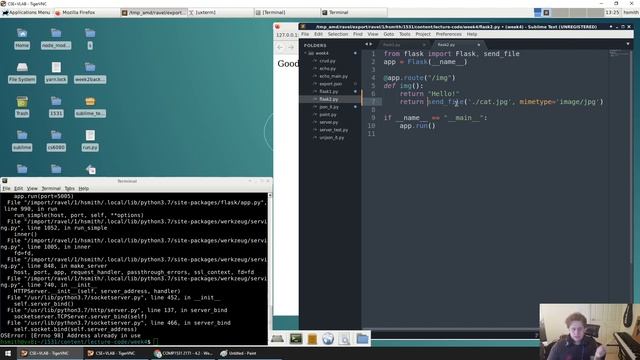Switch to first CSE-VLAB TigerVNC taskbar item
Screen dimensions: 640x360
pyautogui.click(x=49, y=353)
